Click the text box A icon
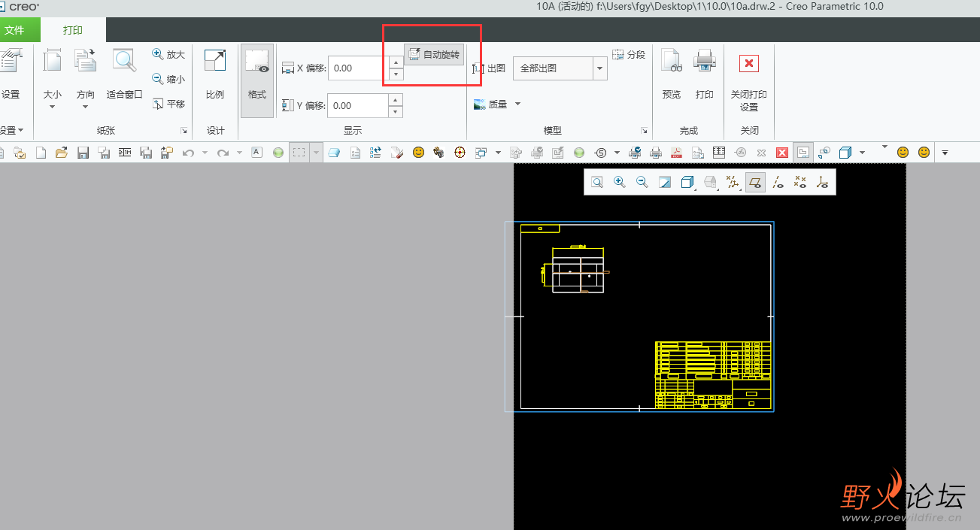980x530 pixels. (x=256, y=152)
